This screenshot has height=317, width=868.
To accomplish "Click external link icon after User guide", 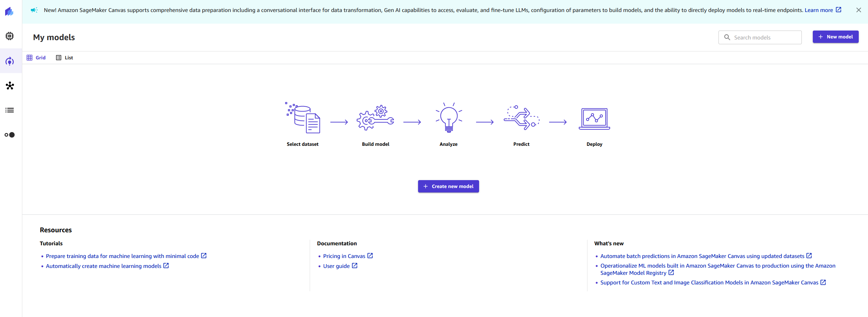I will click(355, 266).
